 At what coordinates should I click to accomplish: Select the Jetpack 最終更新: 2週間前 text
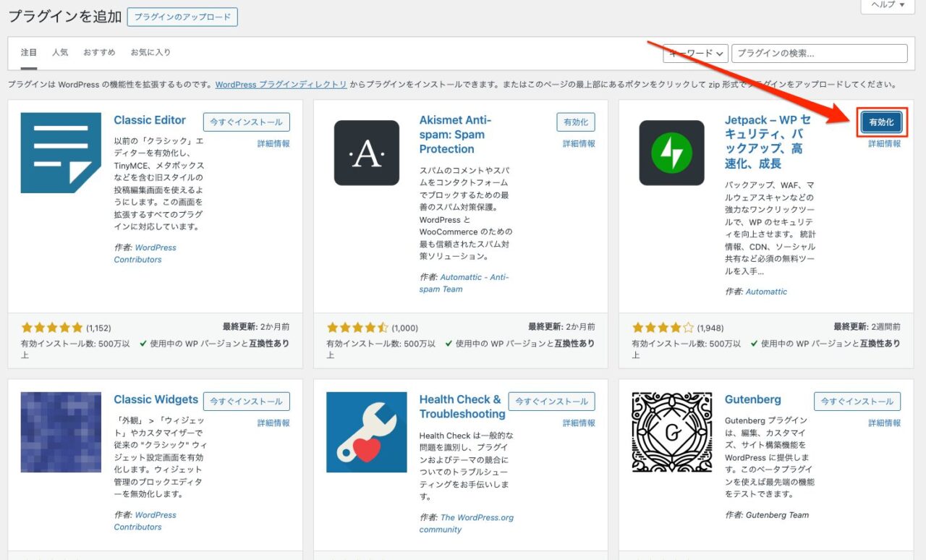tap(867, 327)
